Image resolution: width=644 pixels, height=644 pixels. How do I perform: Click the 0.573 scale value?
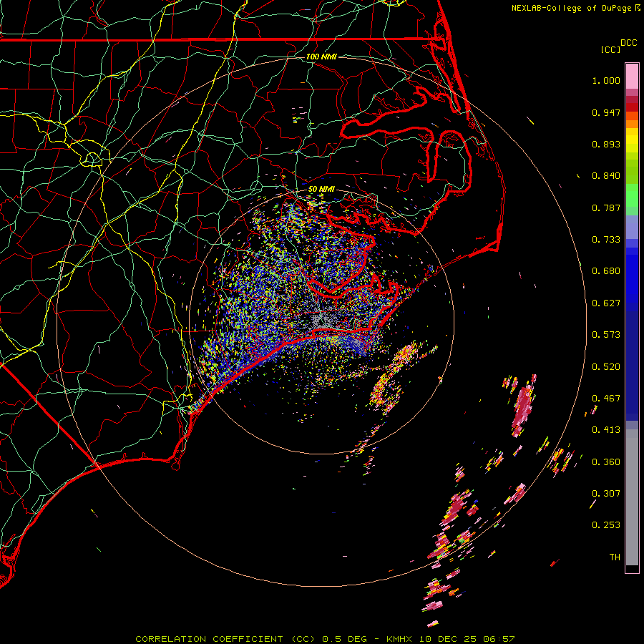pos(606,335)
